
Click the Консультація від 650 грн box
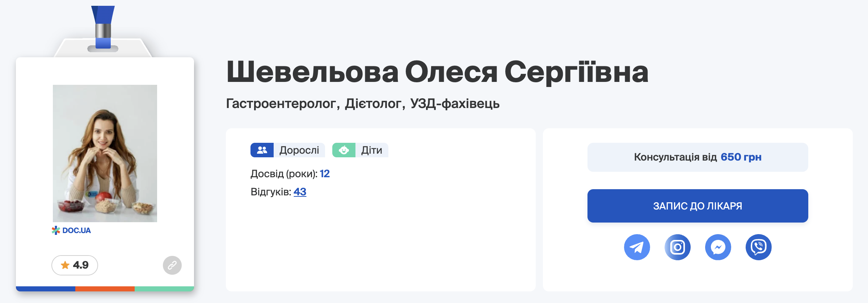[698, 157]
